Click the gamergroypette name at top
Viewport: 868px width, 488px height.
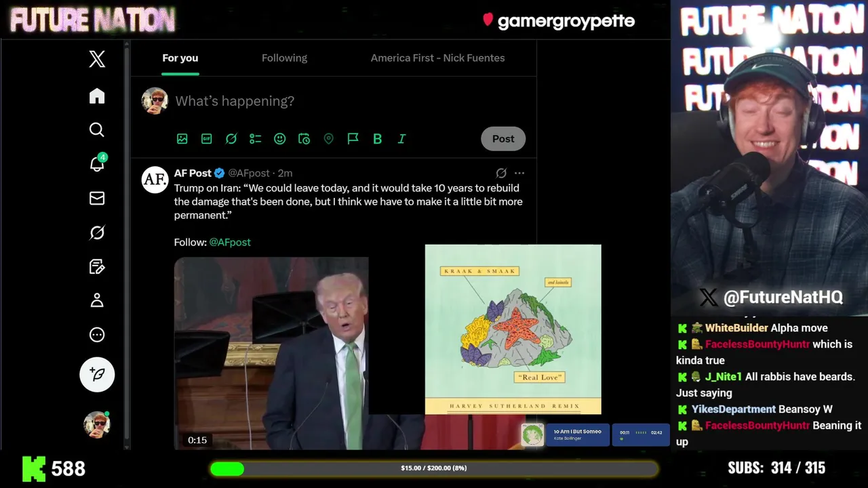566,21
